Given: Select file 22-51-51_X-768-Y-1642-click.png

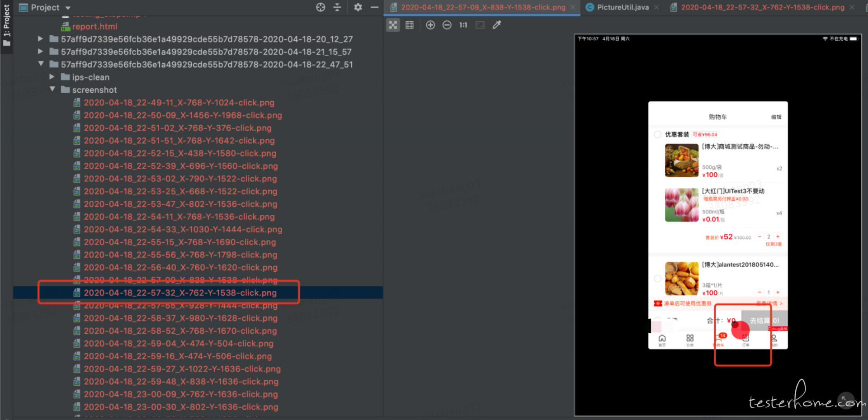Looking at the screenshot, I should 179,141.
